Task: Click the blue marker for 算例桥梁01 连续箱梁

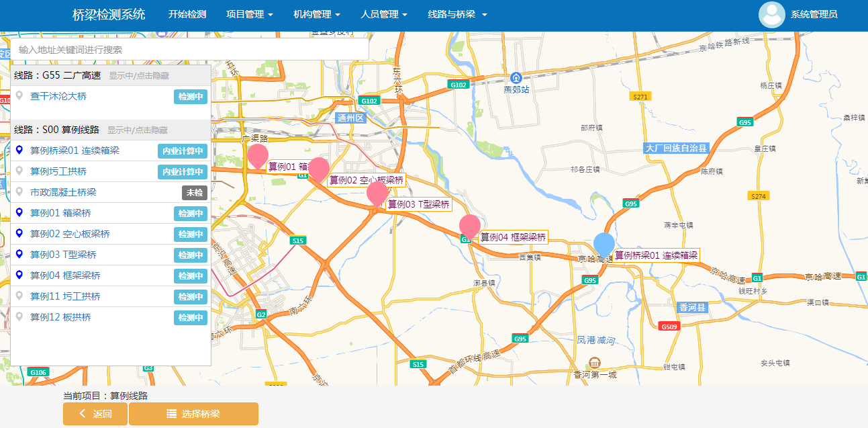Action: (604, 245)
